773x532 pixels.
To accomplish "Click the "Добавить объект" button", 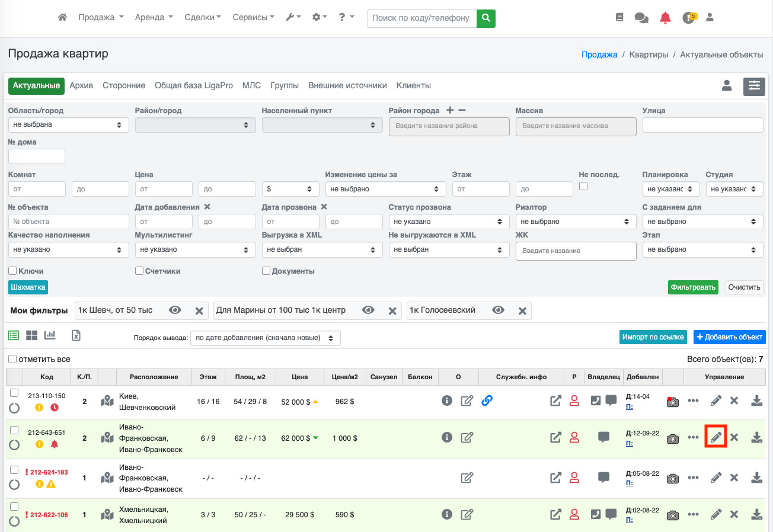I will click(729, 337).
